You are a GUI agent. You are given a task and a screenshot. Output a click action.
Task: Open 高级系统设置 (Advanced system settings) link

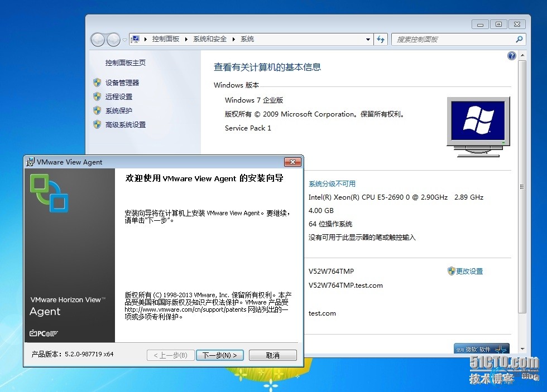pos(126,125)
